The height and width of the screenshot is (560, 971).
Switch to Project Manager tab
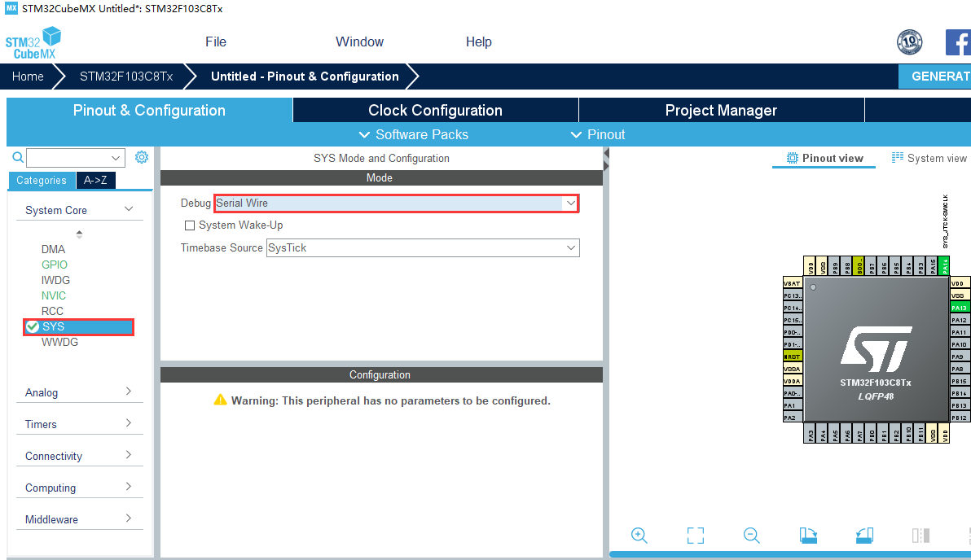tap(722, 110)
